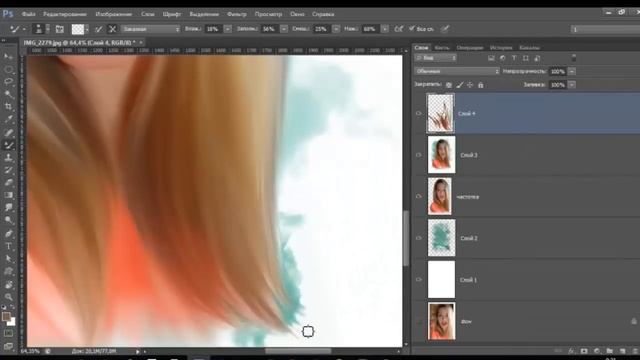640x360 pixels.
Task: Select the Quick Selection tool
Action: pyautogui.click(x=8, y=94)
